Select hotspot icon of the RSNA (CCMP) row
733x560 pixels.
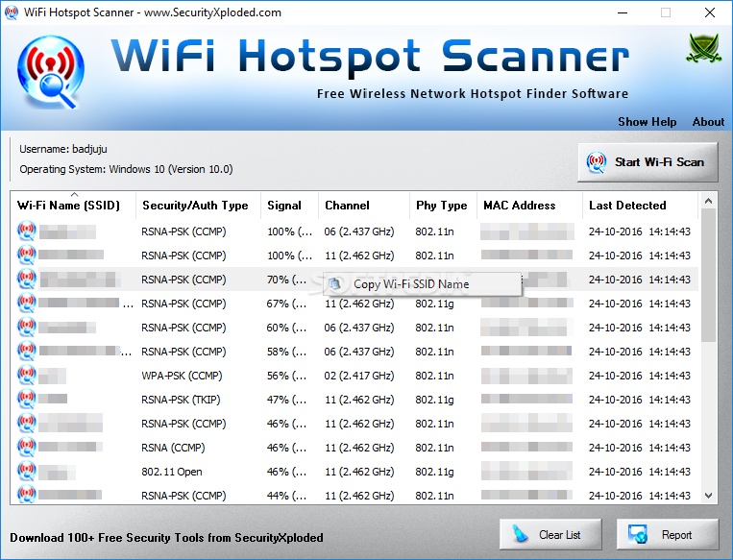[27, 448]
